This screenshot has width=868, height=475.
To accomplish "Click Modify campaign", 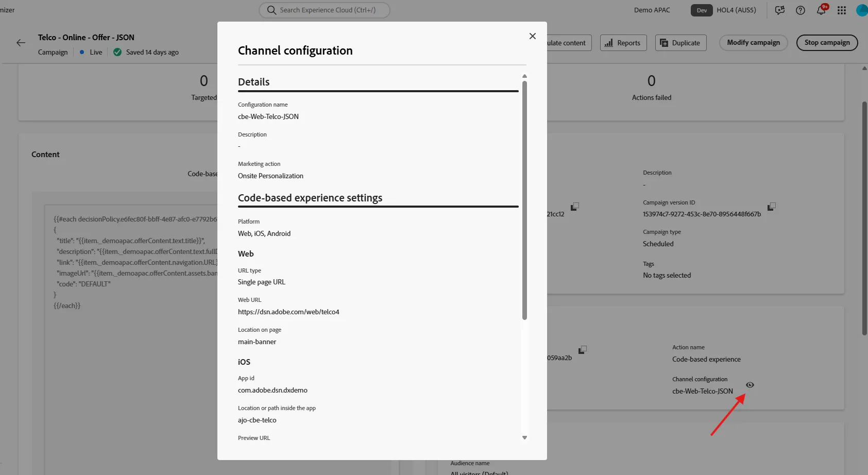I will point(753,43).
